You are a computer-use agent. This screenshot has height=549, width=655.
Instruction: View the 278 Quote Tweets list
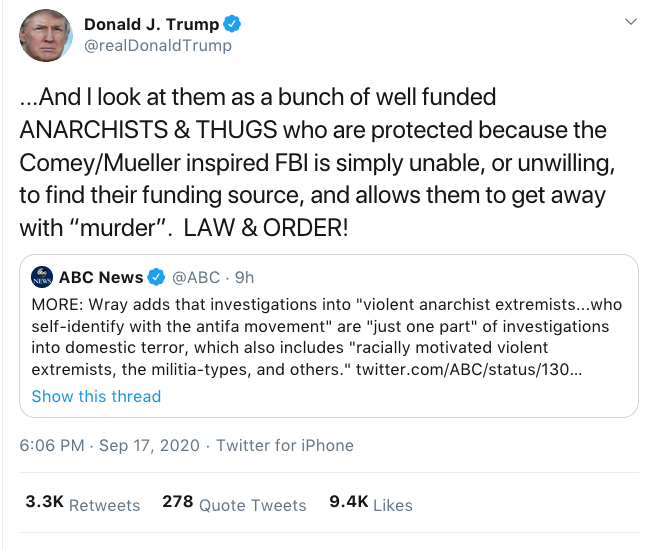tap(234, 504)
